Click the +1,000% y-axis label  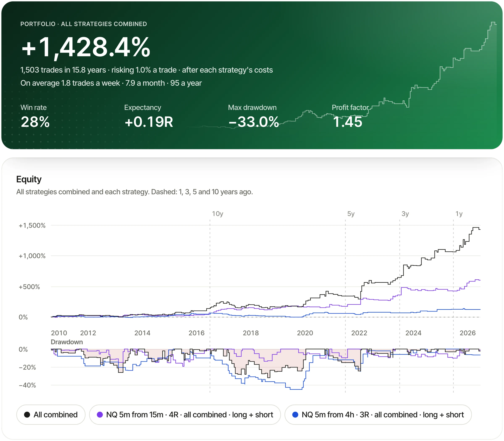[32, 256]
